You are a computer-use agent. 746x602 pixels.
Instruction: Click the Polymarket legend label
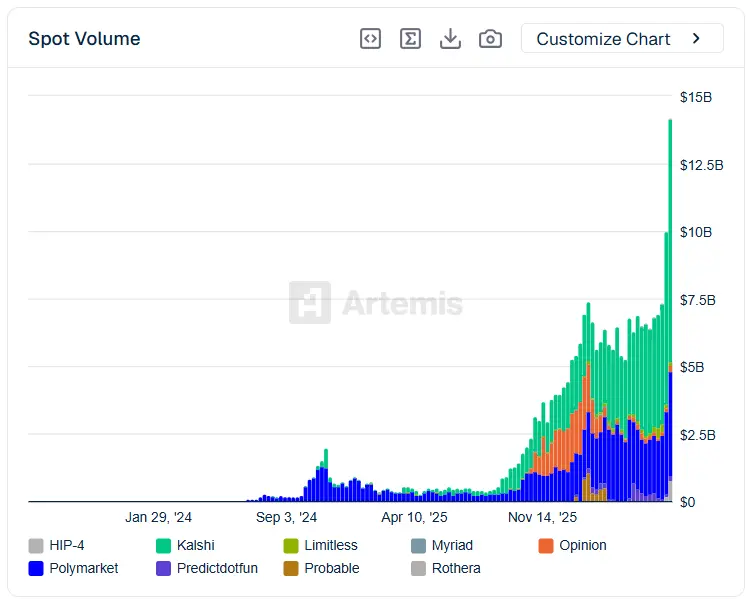pos(84,568)
